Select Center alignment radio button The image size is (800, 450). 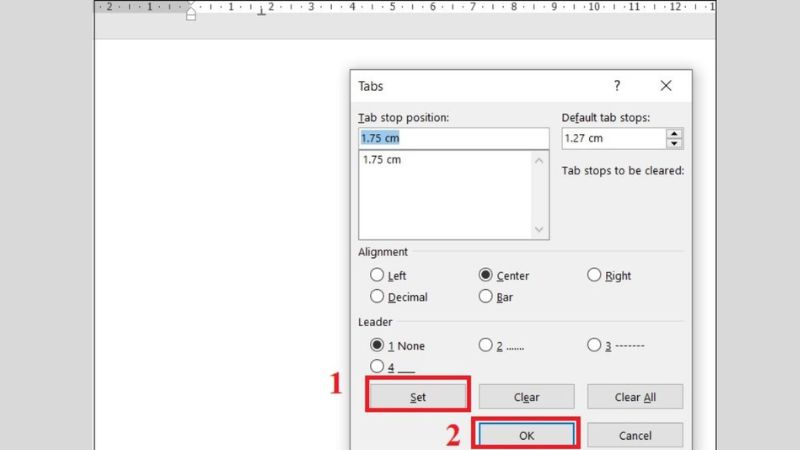[486, 275]
